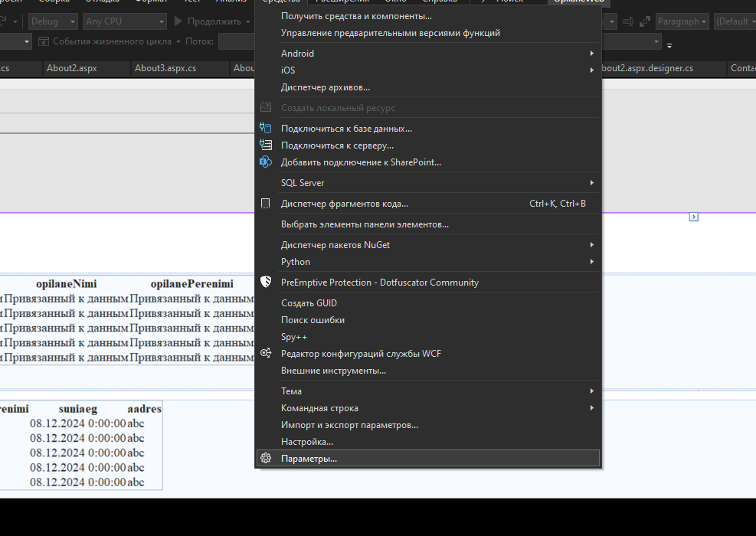The image size is (756, 536).
Task: Click the connect to server icon
Action: pos(266,145)
